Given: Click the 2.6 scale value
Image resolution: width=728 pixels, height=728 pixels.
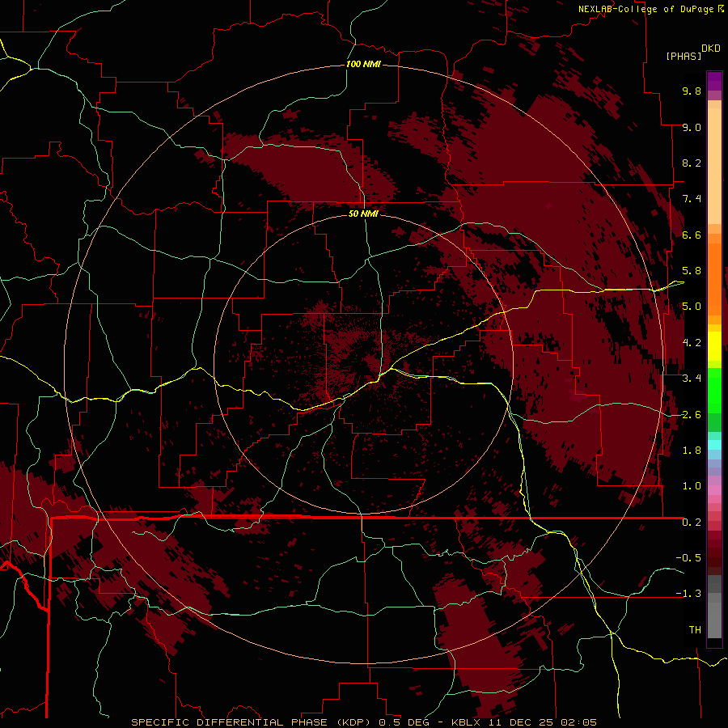Looking at the screenshot, I should tap(692, 415).
